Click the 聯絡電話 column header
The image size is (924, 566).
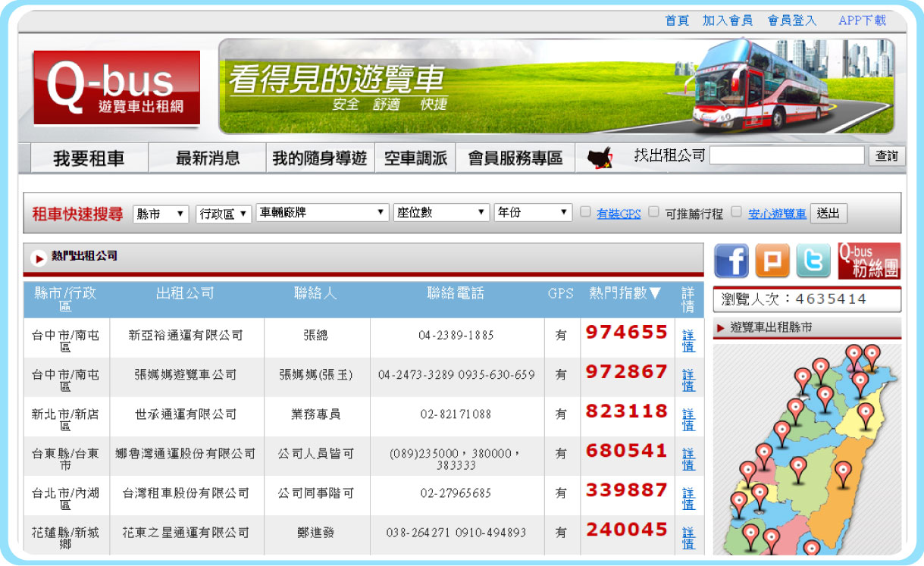click(456, 293)
